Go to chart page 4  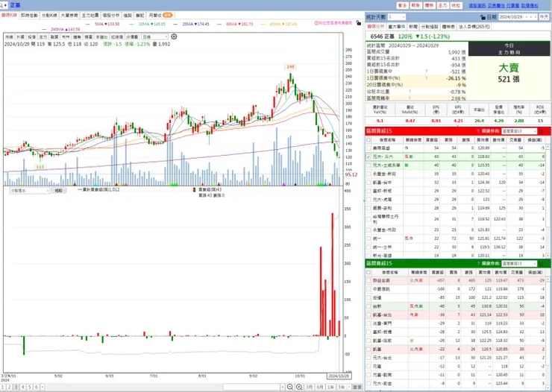[x=22, y=387]
